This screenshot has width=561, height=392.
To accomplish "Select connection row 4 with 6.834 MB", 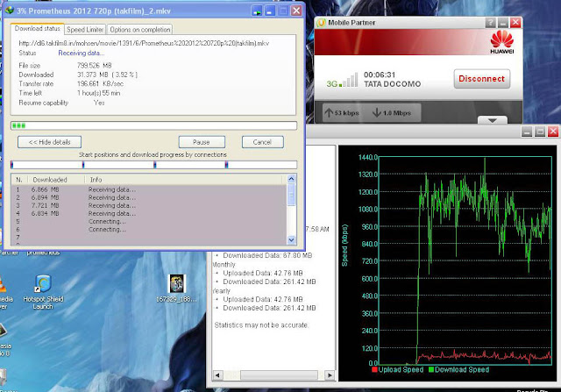I will point(149,213).
